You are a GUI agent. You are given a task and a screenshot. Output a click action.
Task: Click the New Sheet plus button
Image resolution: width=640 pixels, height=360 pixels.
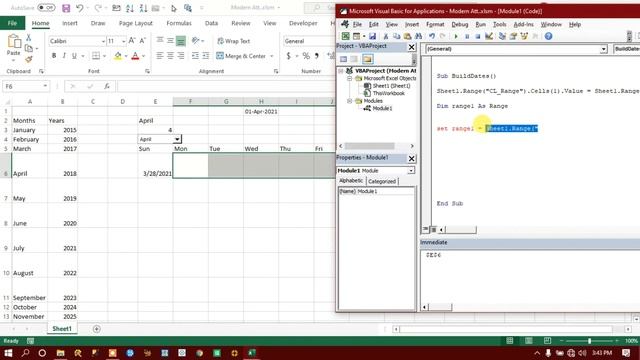pyautogui.click(x=96, y=329)
